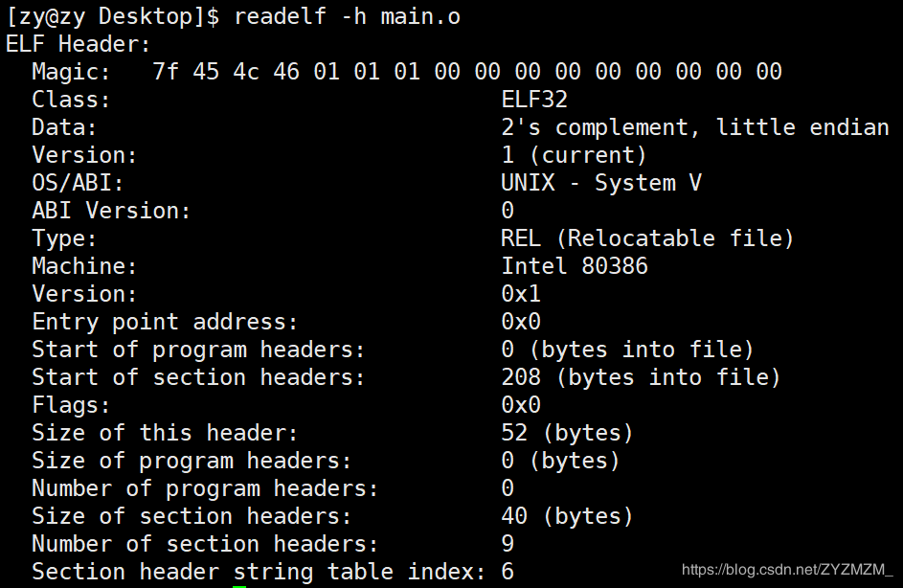The width and height of the screenshot is (903, 588).
Task: Click the 'Size of section headers:' label
Action: [192, 516]
